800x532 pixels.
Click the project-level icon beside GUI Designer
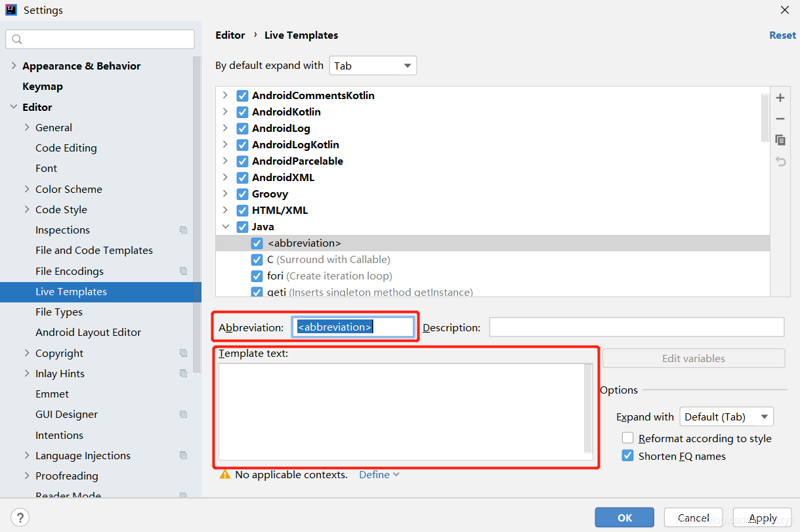pos(183,415)
